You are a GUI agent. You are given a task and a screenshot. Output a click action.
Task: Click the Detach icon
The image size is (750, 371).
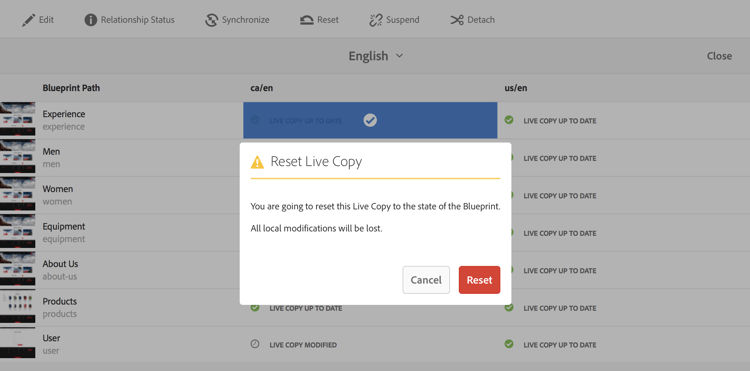coord(457,20)
